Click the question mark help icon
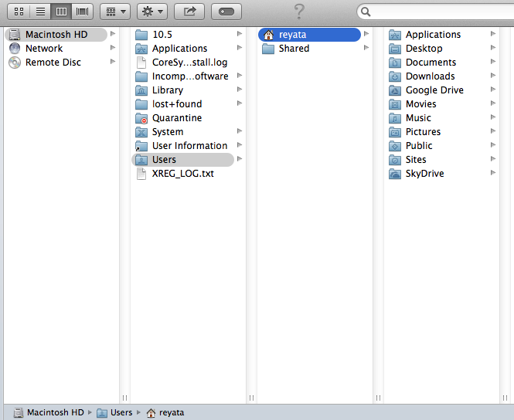The width and height of the screenshot is (514, 420). click(299, 12)
